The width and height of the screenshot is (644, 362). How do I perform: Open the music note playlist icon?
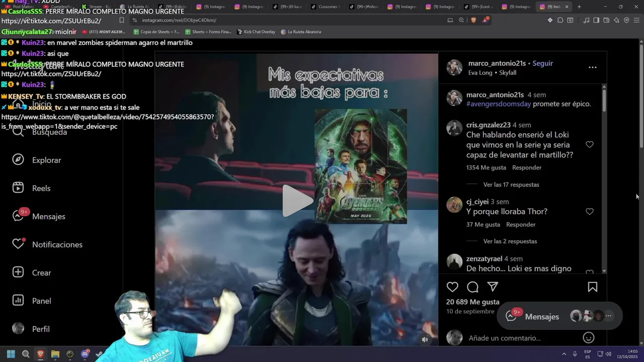coord(586,20)
